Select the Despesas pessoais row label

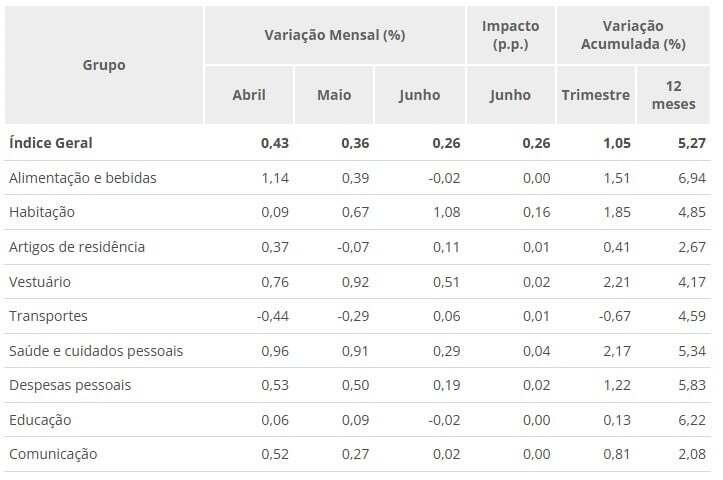point(69,385)
